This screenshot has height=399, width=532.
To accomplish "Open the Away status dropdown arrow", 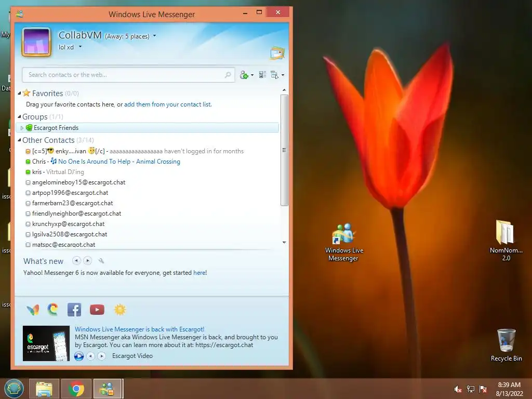I will (155, 36).
